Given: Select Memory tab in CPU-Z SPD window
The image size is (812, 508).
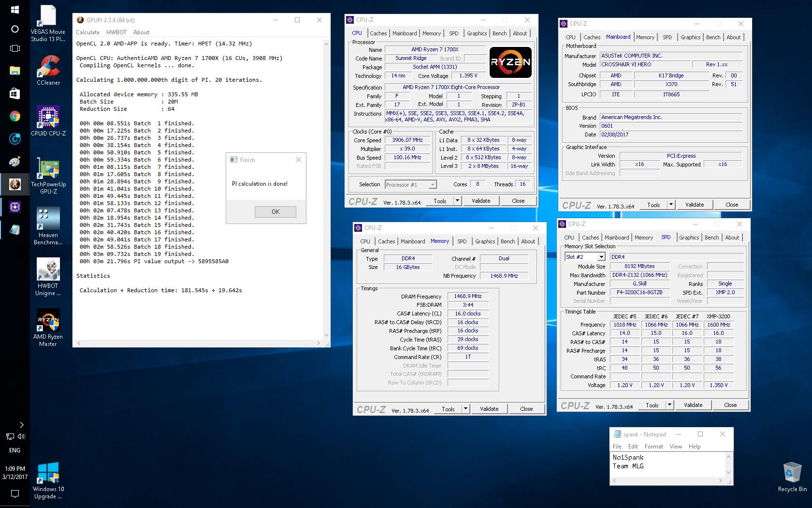Looking at the screenshot, I should pyautogui.click(x=643, y=238).
